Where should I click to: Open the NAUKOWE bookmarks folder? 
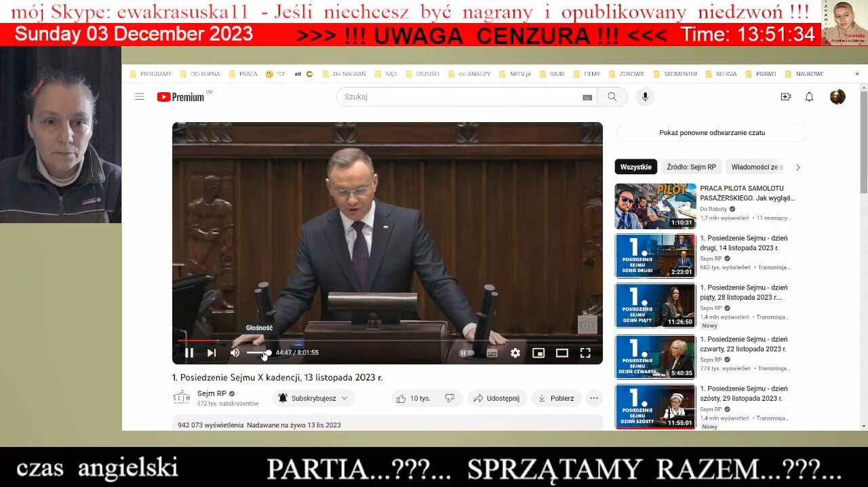[804, 74]
